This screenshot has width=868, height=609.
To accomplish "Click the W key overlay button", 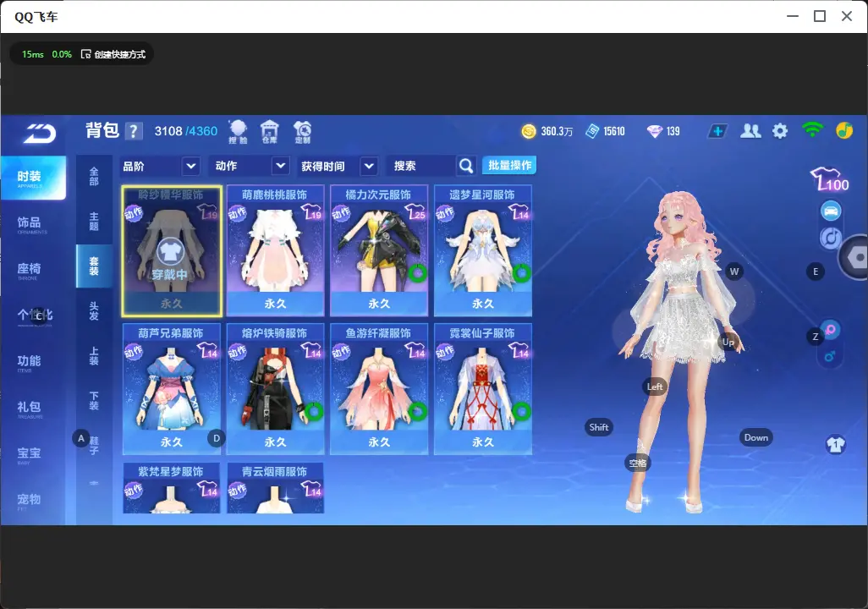I will tap(734, 272).
